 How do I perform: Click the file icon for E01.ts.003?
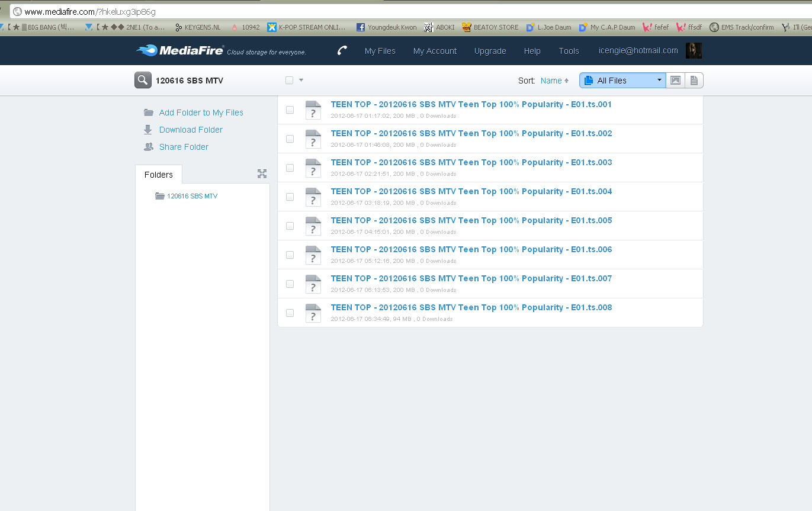(x=313, y=168)
